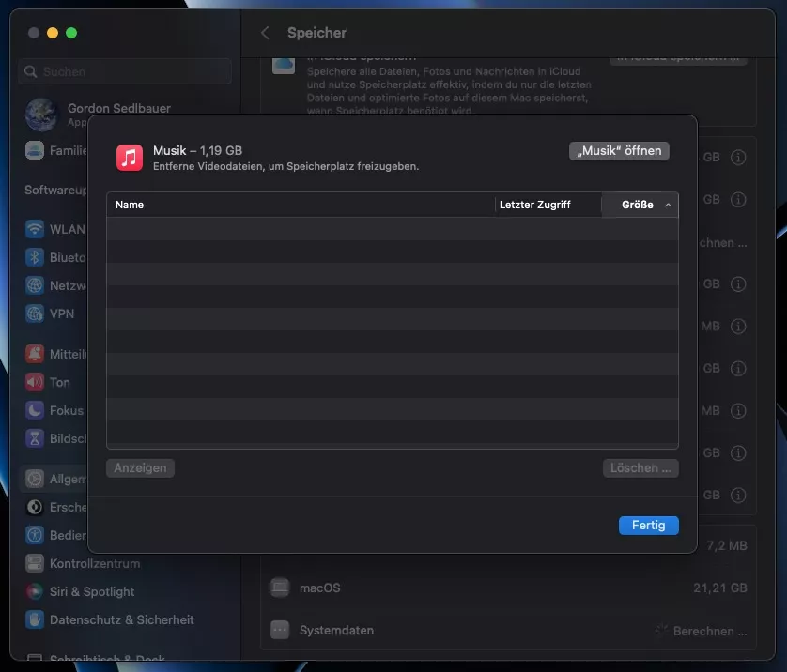Confirm with the blue Fertig button
The height and width of the screenshot is (672, 787).
tap(648, 526)
